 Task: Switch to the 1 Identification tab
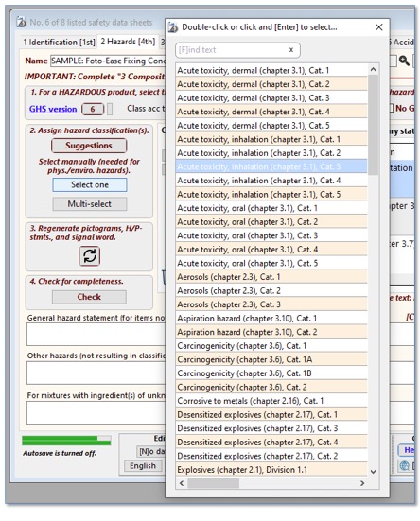point(59,43)
